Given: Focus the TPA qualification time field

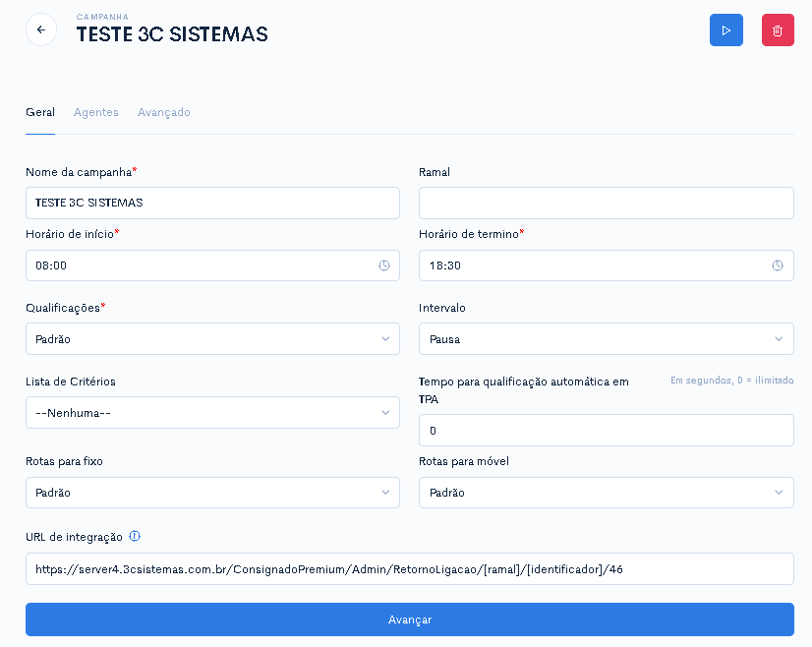Looking at the screenshot, I should pyautogui.click(x=606, y=431).
